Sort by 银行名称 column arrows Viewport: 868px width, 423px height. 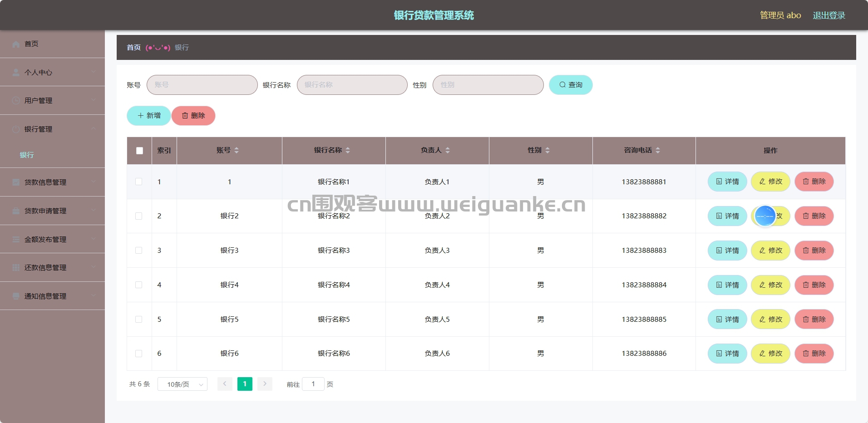click(348, 150)
